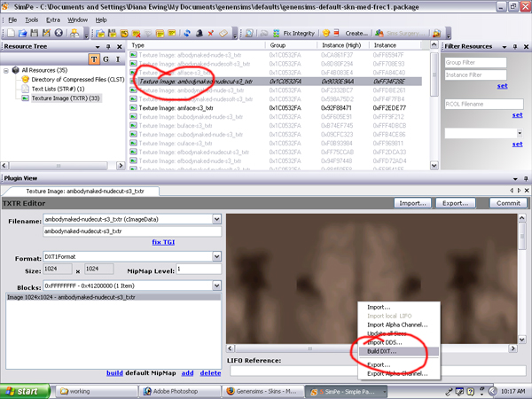Select the Texture Image (TXTR) (33) tree item

66,98
